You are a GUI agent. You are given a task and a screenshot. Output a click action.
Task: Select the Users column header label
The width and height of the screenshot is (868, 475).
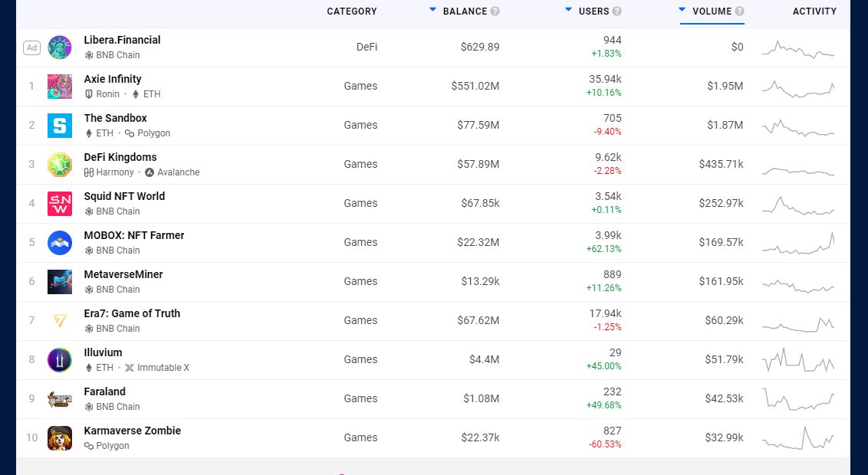pos(594,11)
